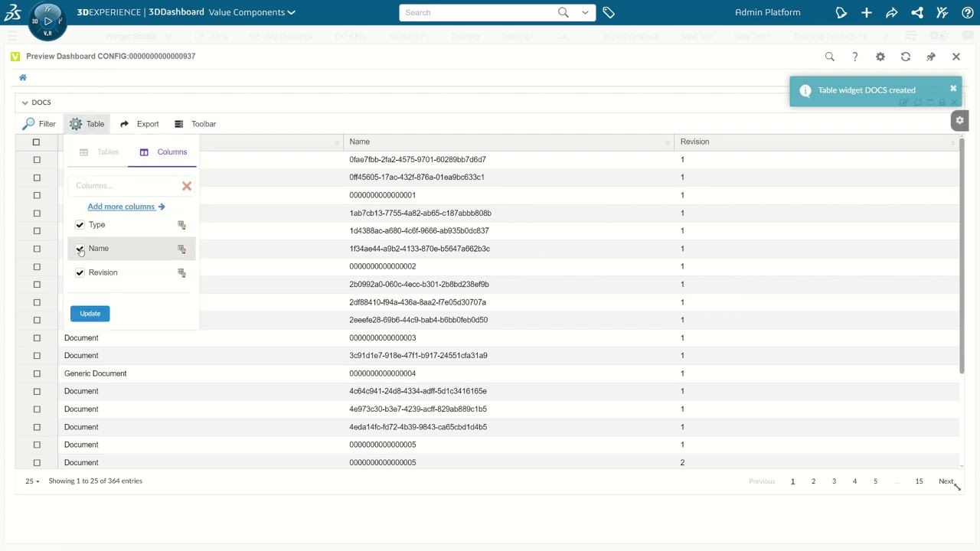Open the widget gear on right edge
This screenshot has height=551, width=980.
[x=959, y=120]
